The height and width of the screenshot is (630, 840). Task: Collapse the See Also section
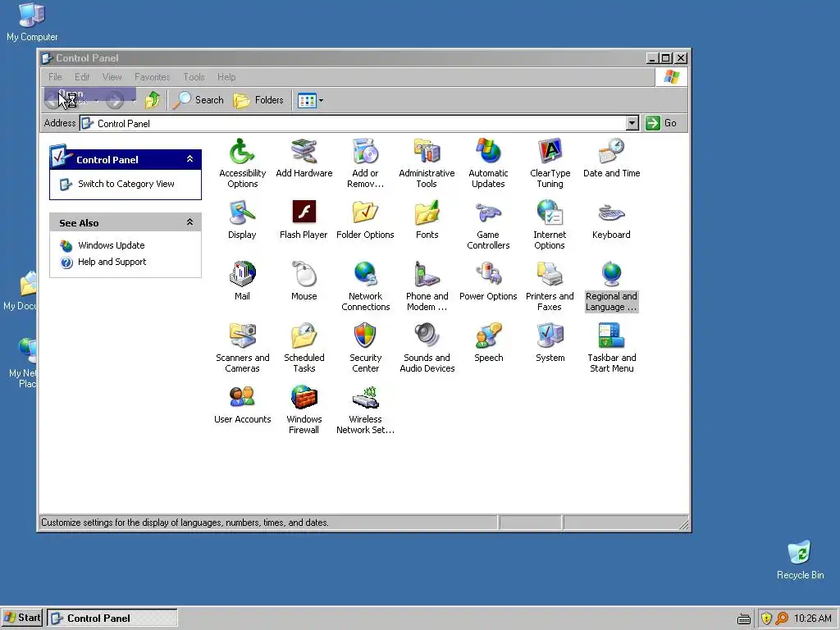tap(189, 222)
